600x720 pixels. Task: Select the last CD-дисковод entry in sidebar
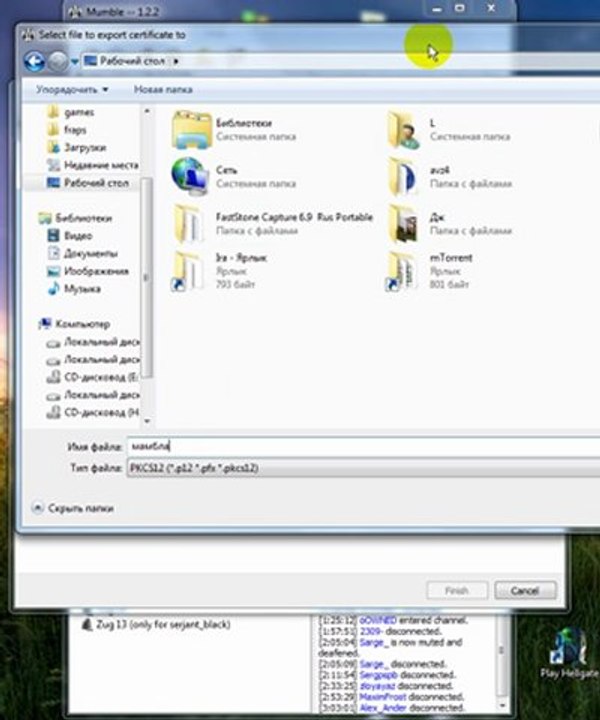(92, 413)
